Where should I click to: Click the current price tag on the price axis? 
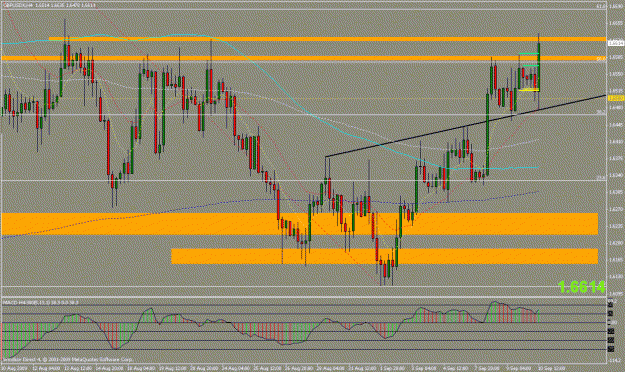pos(615,43)
